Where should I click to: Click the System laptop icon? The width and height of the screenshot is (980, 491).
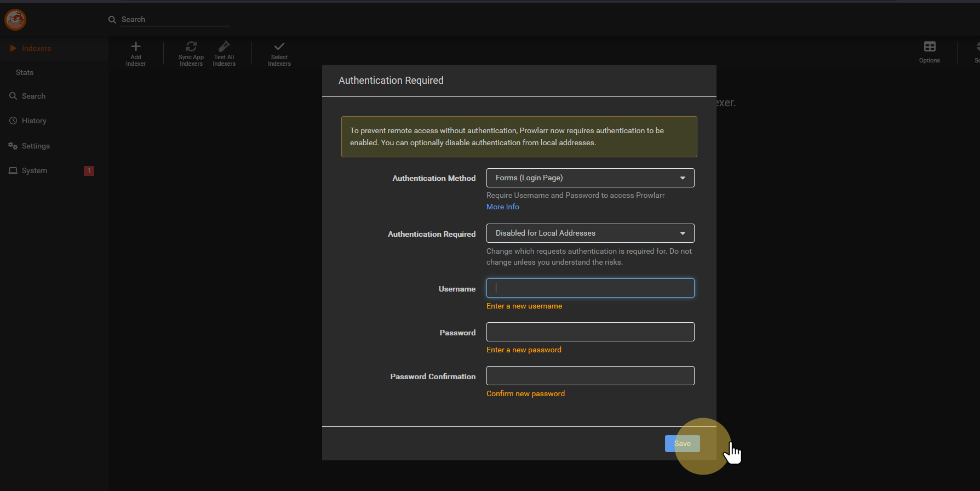13,170
